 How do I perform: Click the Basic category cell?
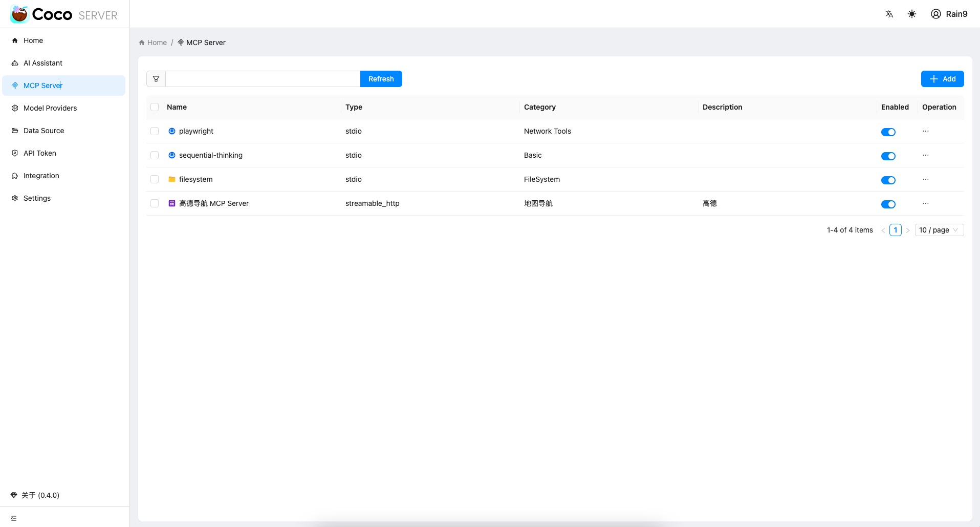(x=533, y=155)
